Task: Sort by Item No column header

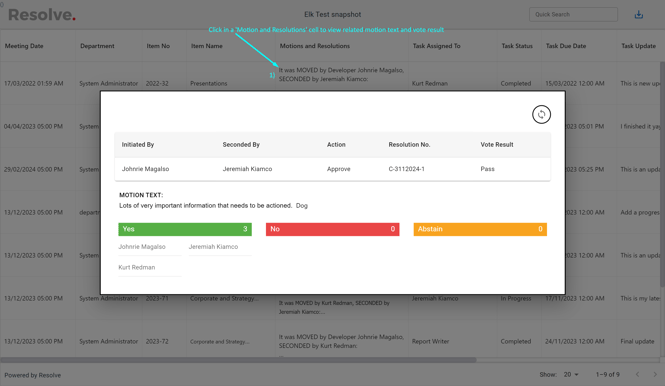Action: [158, 46]
